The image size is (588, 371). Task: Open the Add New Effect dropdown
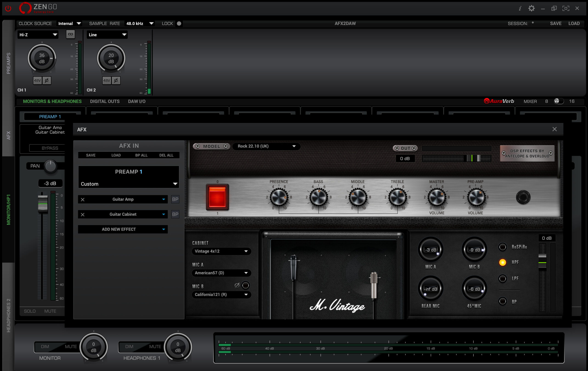point(123,229)
